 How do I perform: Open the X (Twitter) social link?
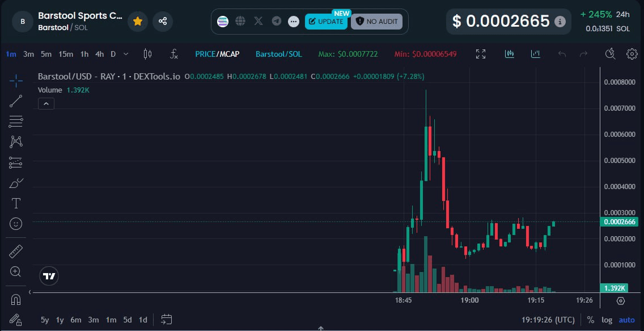tap(259, 21)
